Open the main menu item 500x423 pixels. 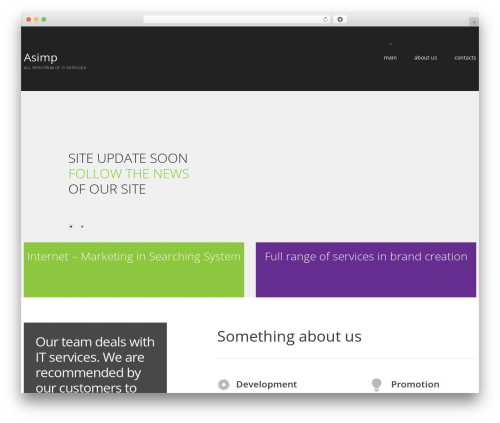coord(390,58)
